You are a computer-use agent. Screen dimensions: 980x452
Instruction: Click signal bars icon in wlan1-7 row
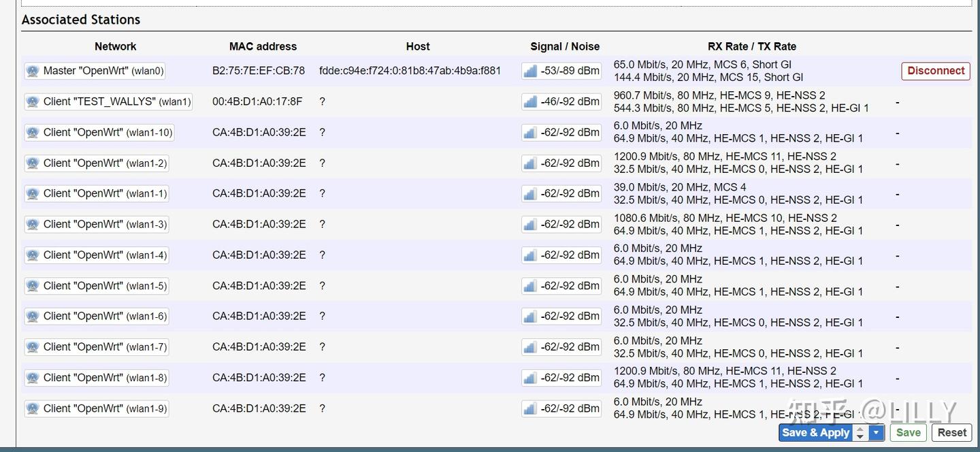(x=530, y=347)
